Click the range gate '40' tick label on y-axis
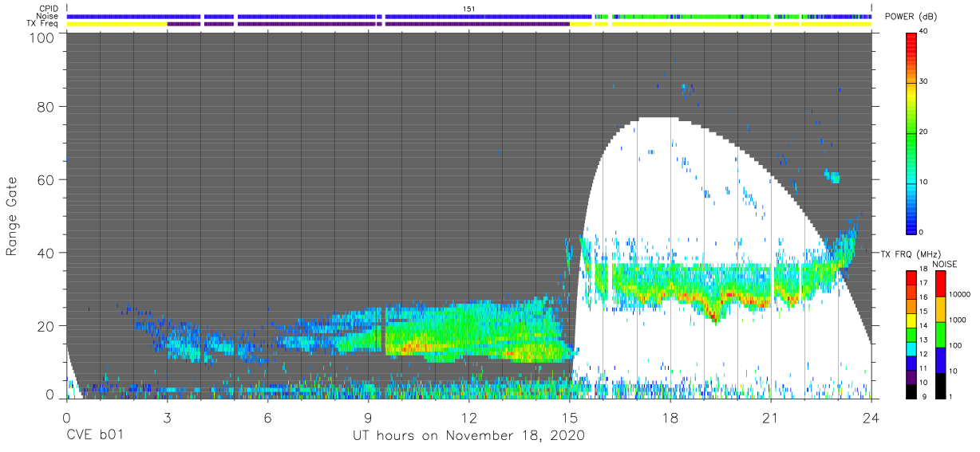 point(46,253)
